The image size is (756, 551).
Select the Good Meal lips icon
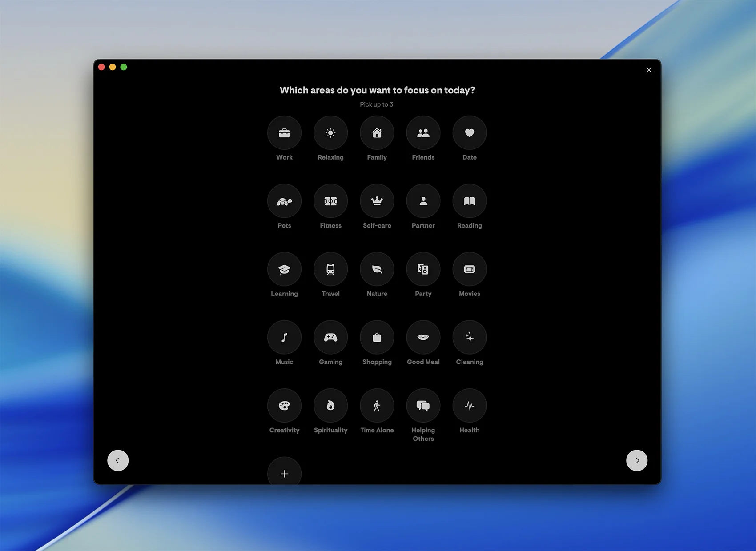coord(423,338)
